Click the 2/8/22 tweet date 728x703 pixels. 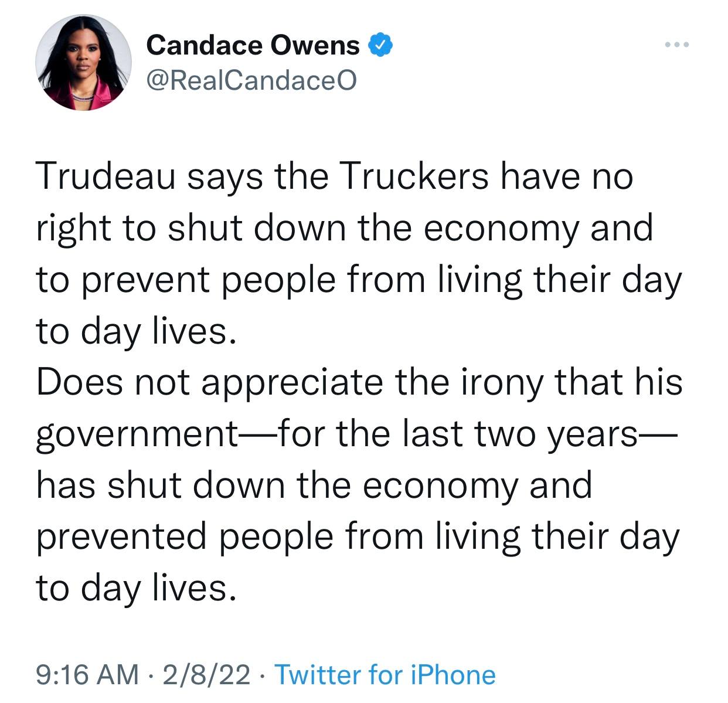[206, 674]
